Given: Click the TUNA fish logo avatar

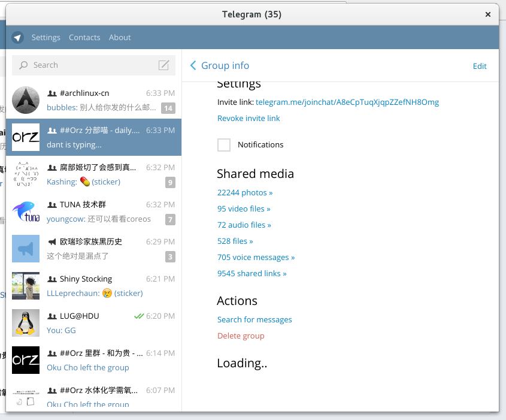Looking at the screenshot, I should pos(26,211).
